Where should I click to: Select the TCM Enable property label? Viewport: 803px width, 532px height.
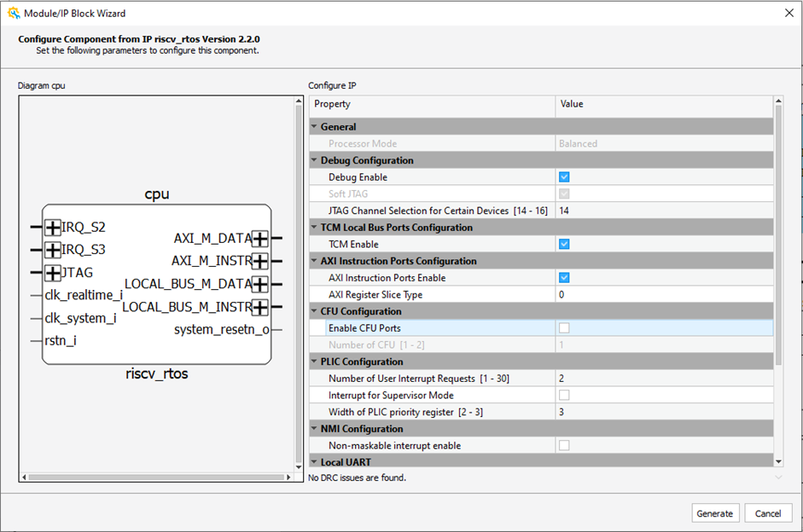(x=353, y=244)
